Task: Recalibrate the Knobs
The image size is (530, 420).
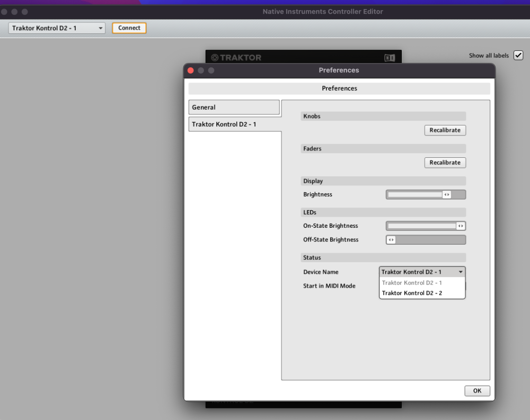Action: click(445, 130)
